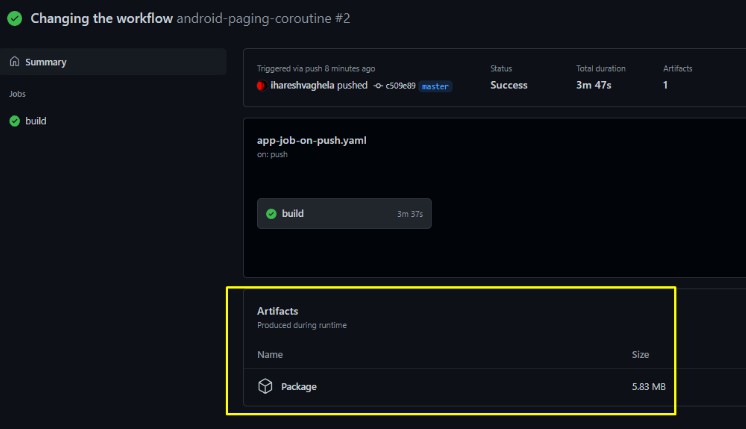Open the build job card showing 3m 37s
Image resolution: width=746 pixels, height=429 pixels.
(x=344, y=214)
